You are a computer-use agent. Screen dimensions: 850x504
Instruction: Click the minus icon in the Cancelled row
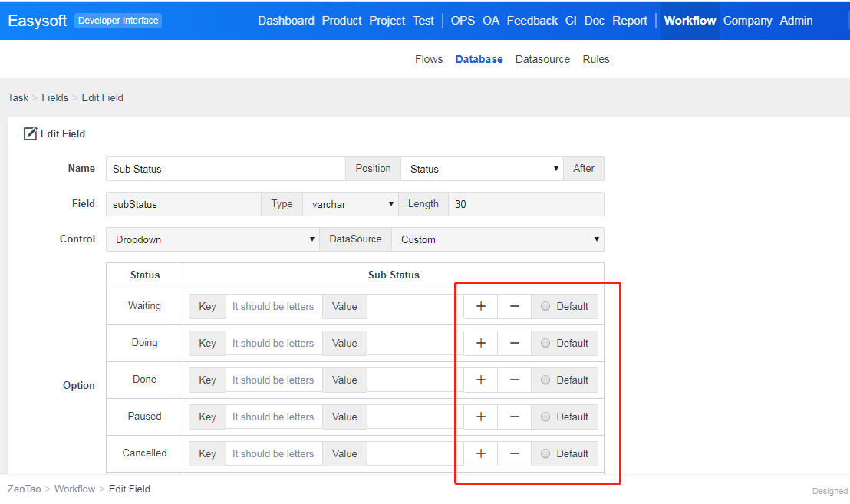click(x=515, y=453)
